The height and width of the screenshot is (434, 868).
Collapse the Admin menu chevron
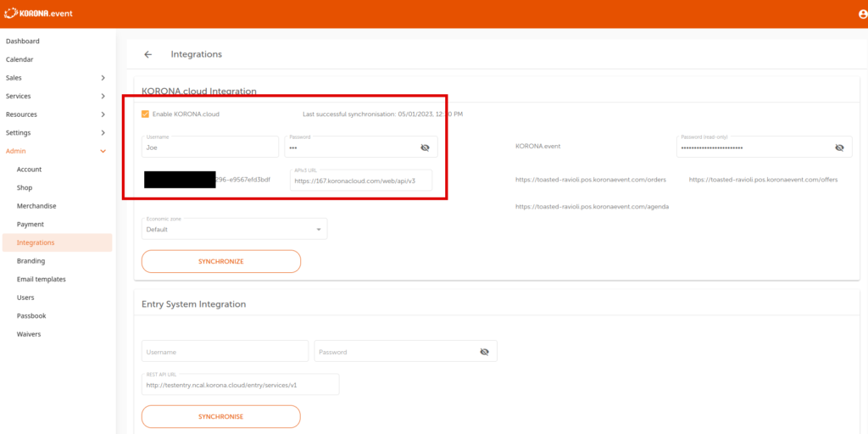click(x=103, y=151)
